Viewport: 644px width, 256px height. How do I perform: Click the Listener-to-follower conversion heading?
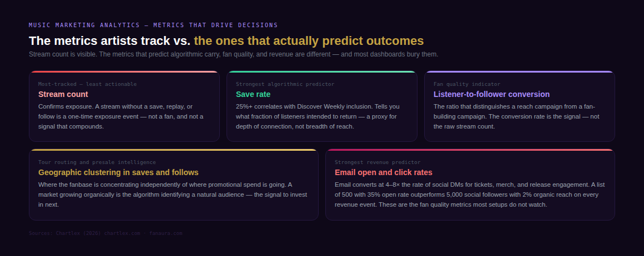point(492,94)
